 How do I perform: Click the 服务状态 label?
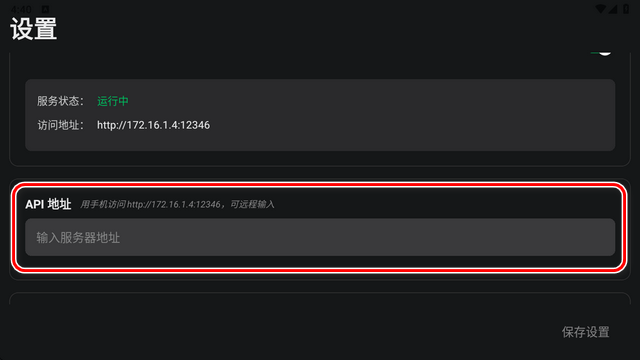60,101
